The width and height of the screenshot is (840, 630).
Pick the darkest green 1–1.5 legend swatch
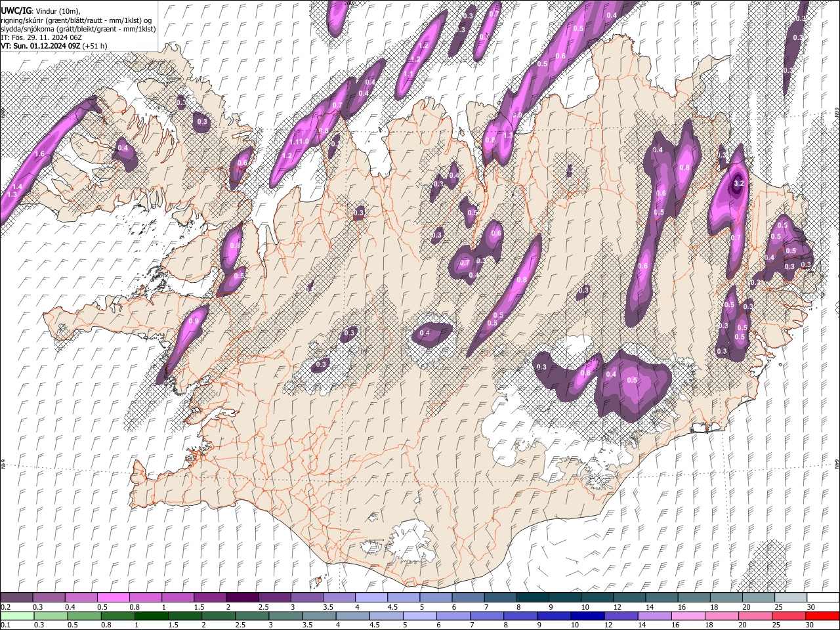coord(152,616)
